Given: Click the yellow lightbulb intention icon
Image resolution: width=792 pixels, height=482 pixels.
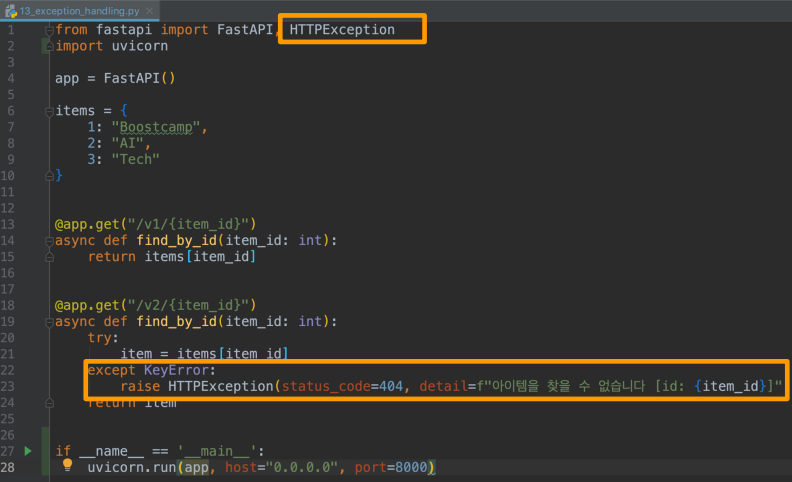Looking at the screenshot, I should point(67,465).
